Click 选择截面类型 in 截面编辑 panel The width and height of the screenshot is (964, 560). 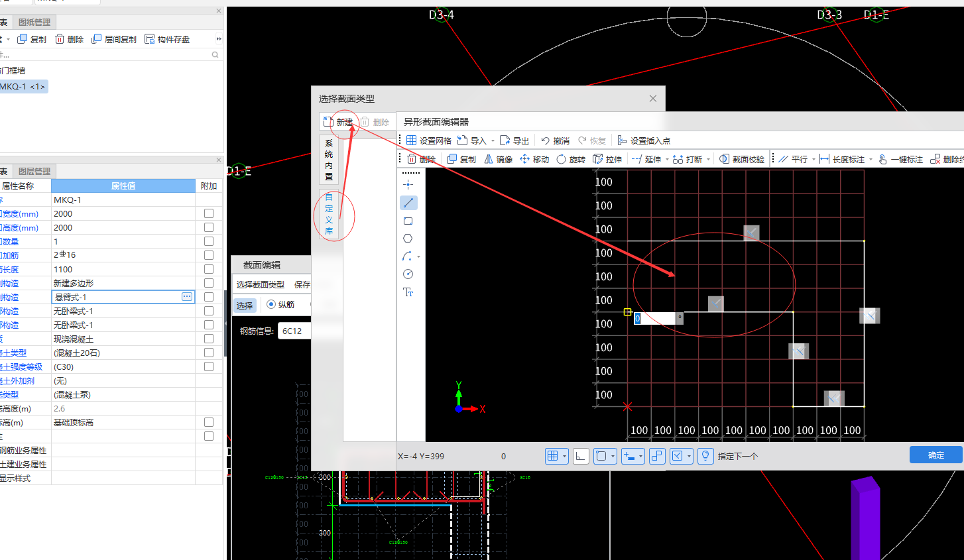(260, 284)
